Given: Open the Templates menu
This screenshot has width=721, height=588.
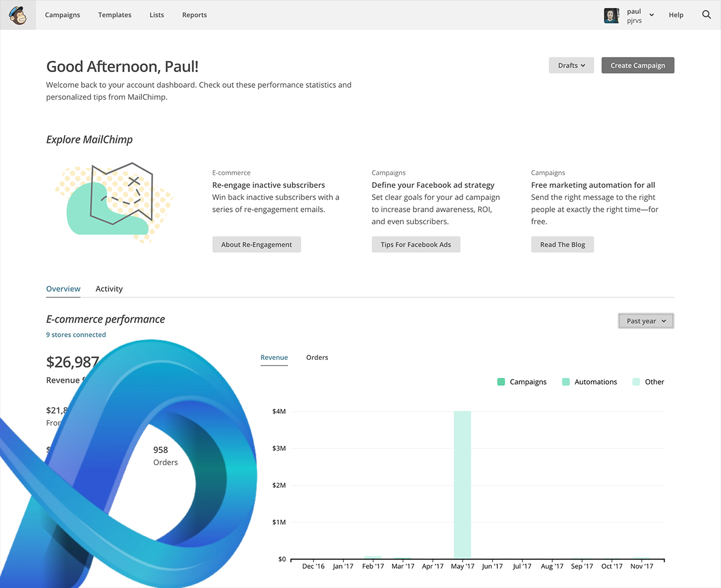Looking at the screenshot, I should [115, 15].
